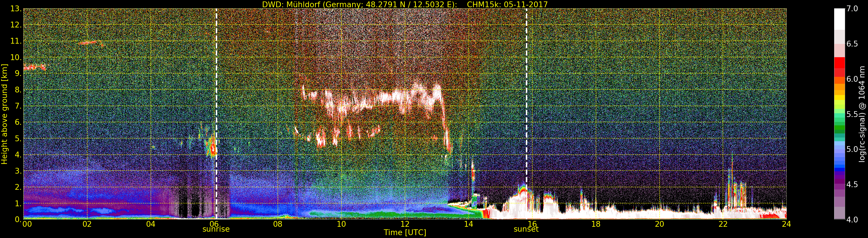The height and width of the screenshot is (238, 868).
Task: Click the 'Height above ground [km]' axis label
Action: click(x=4, y=114)
